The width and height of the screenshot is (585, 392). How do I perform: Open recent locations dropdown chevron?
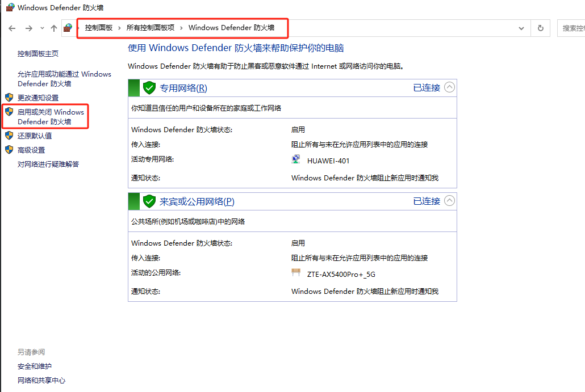point(42,28)
